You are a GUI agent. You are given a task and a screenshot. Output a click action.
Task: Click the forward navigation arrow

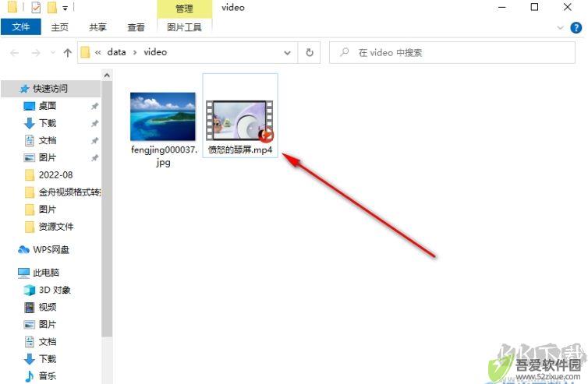(x=36, y=53)
